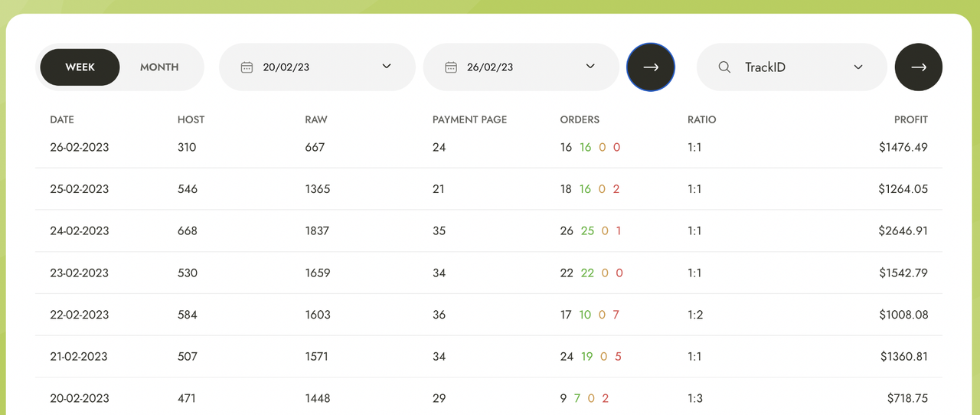Click the ORDERS column header
Image resolution: width=980 pixels, height=415 pixels.
pos(580,119)
